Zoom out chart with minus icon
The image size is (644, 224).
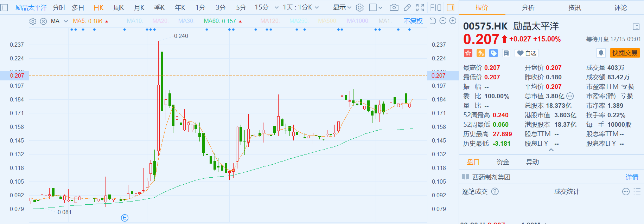point(443,21)
